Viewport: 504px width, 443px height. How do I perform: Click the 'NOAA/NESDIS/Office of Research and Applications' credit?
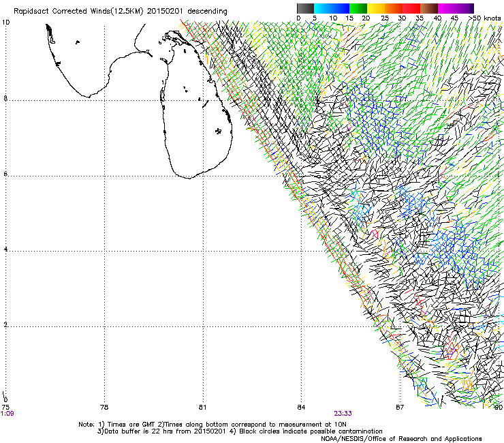pyautogui.click(x=401, y=438)
